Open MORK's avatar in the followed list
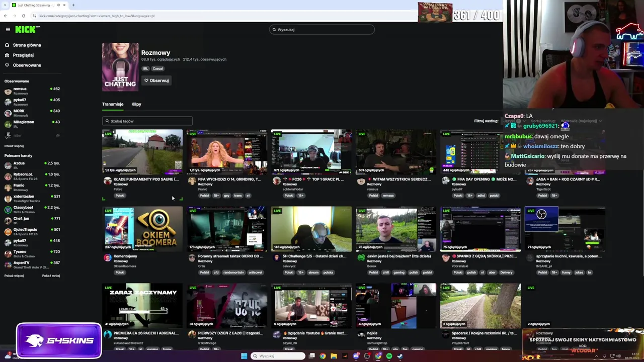The image size is (644, 362). pos(8,113)
